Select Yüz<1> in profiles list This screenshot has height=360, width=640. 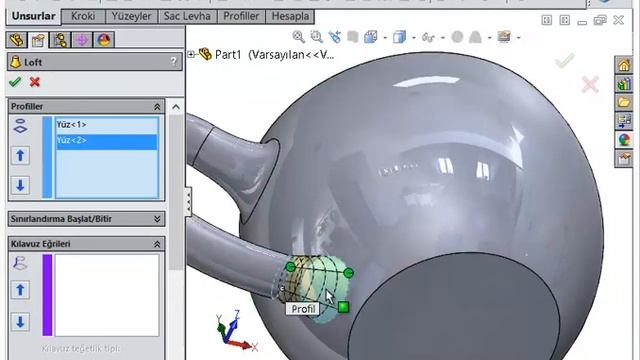[107, 125]
